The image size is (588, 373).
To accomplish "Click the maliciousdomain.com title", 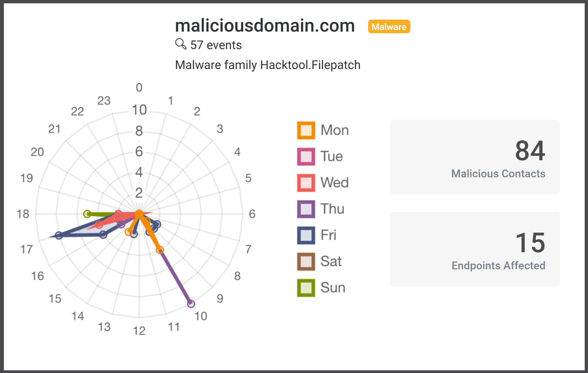I will coord(265,26).
